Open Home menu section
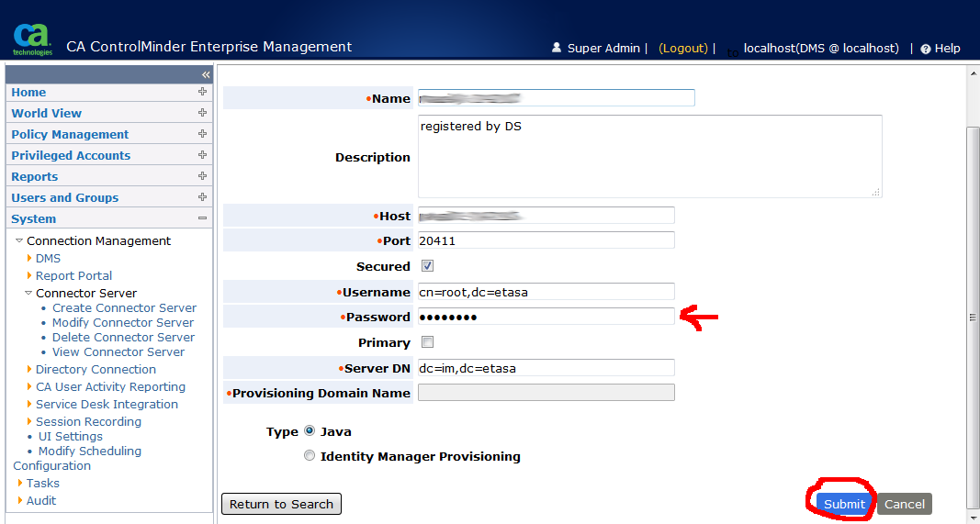Image resolution: width=980 pixels, height=524 pixels. 28,93
